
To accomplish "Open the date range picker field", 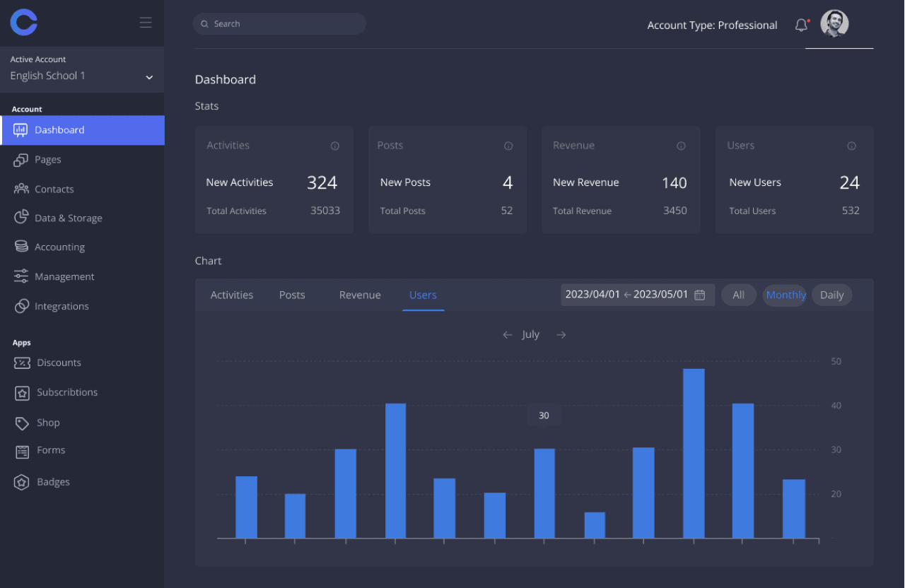I will point(627,295).
